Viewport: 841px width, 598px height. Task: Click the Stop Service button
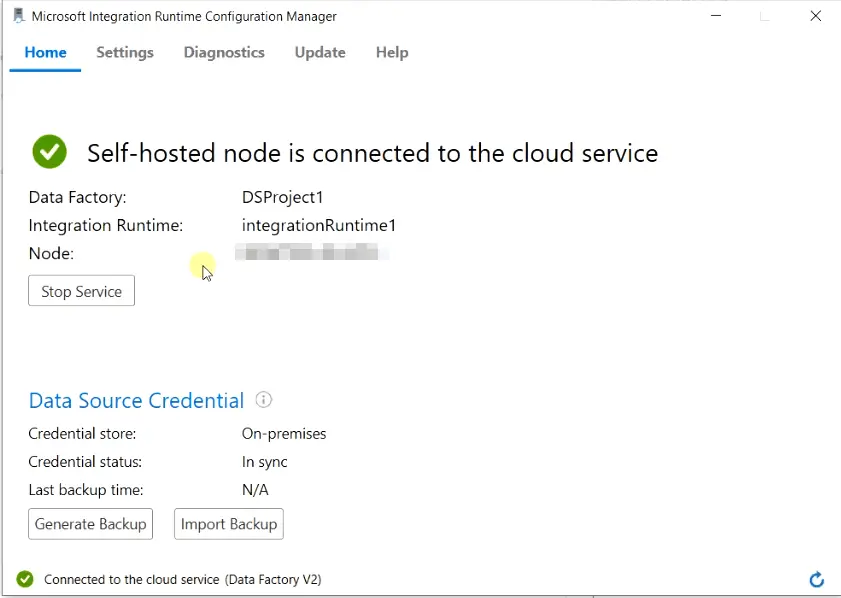click(82, 291)
